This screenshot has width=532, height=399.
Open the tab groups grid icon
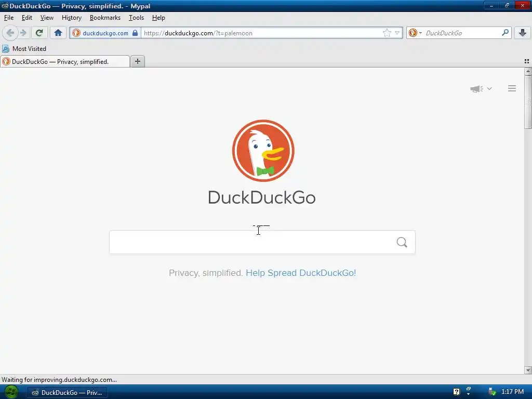527,61
